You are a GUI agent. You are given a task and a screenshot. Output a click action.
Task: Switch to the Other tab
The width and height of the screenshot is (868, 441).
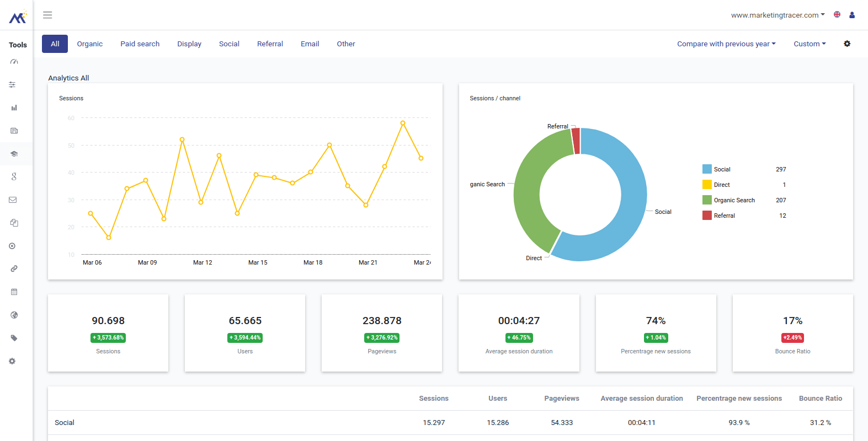click(x=346, y=44)
